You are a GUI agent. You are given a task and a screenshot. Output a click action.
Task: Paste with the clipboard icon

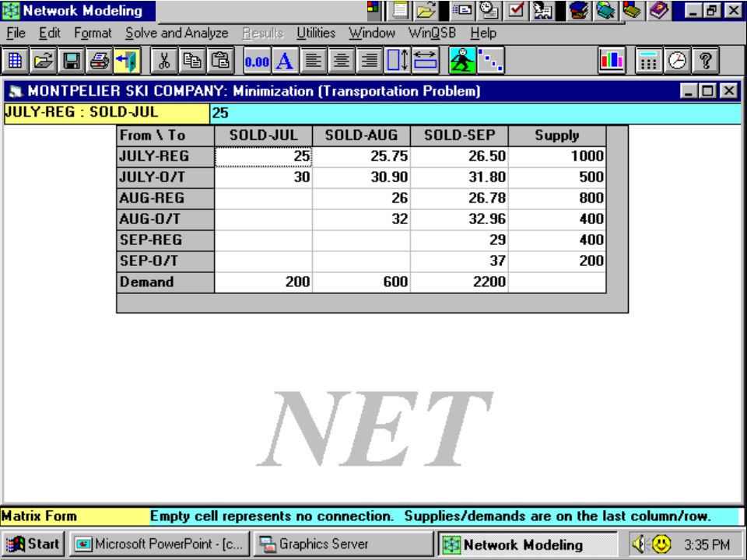220,61
